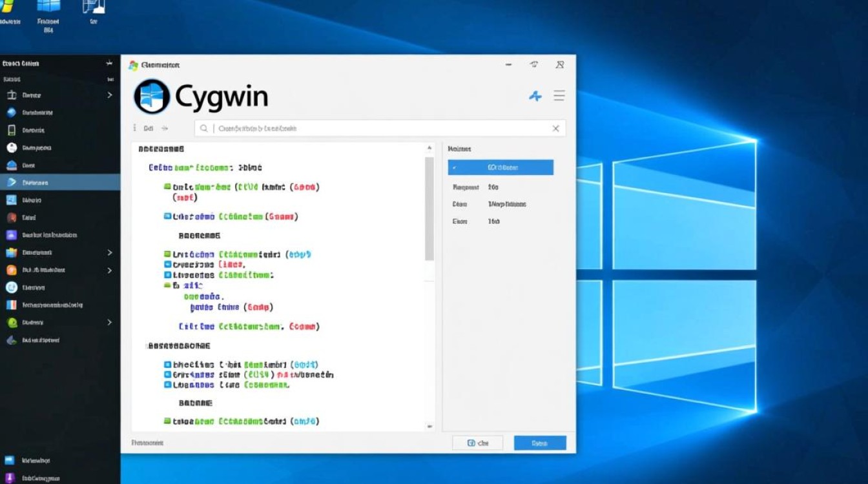Screen dimensions: 868x484
Task: Click the pin icon in the sidebar header
Action: (109, 63)
